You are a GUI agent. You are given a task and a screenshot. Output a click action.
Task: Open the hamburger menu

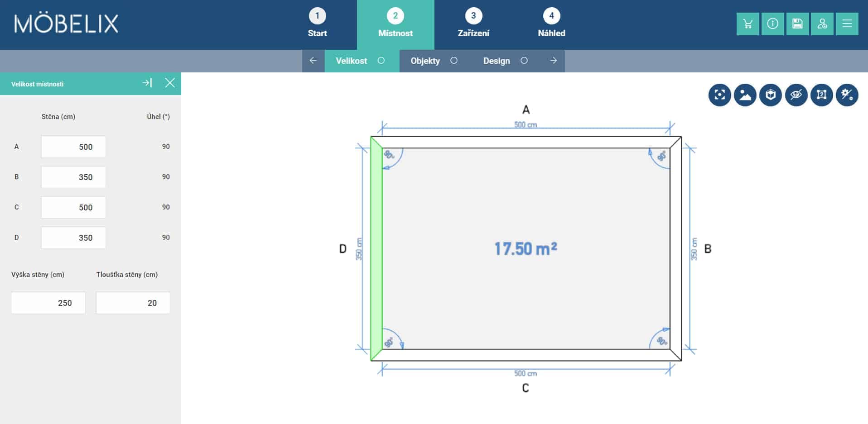(x=847, y=24)
